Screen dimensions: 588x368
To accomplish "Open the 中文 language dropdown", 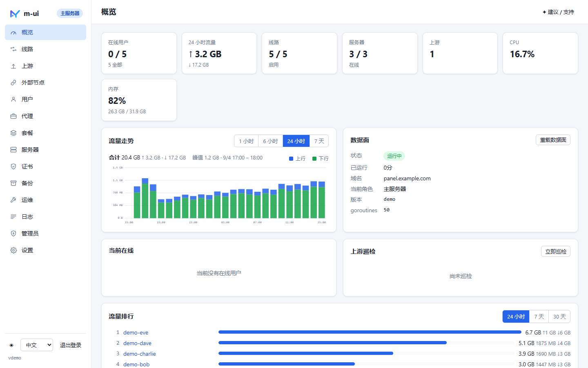I will [x=37, y=345].
